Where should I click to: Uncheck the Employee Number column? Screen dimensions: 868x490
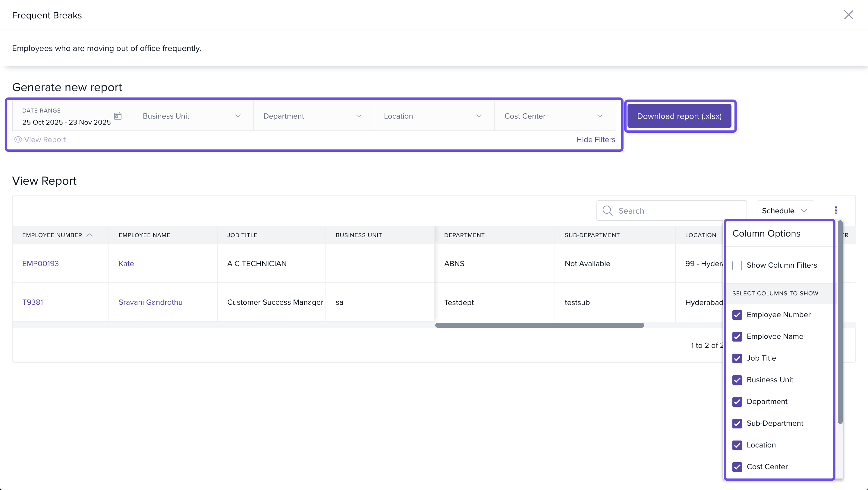(x=737, y=315)
